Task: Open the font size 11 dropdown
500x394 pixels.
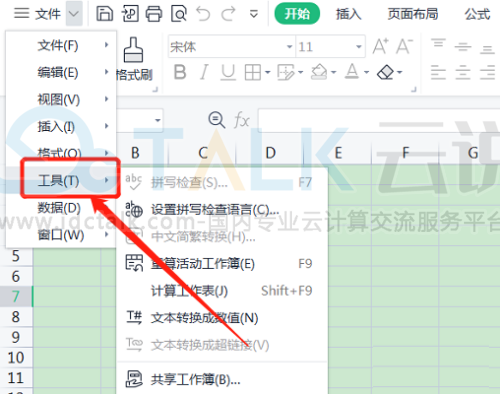Action: (359, 47)
